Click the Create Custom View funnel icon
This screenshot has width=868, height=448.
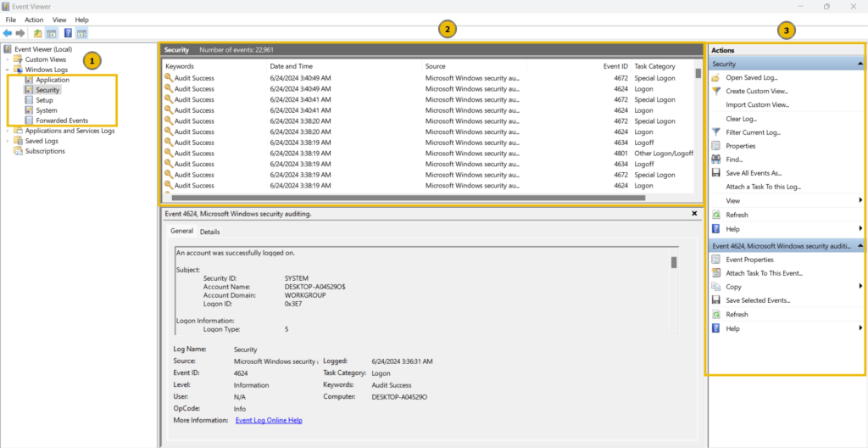coord(715,91)
